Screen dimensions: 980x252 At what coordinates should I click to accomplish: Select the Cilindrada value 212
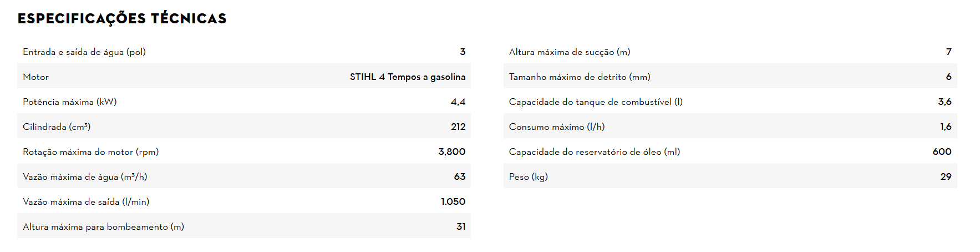pos(458,127)
